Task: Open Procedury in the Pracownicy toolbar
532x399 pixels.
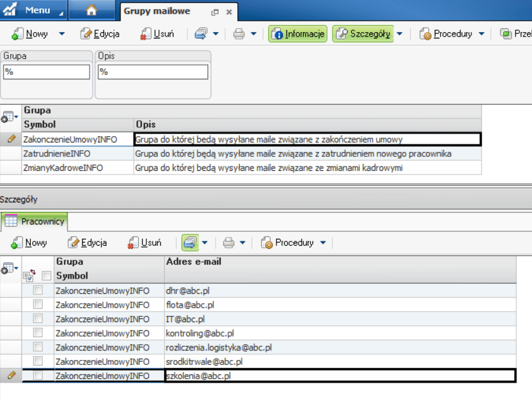Action: point(288,243)
